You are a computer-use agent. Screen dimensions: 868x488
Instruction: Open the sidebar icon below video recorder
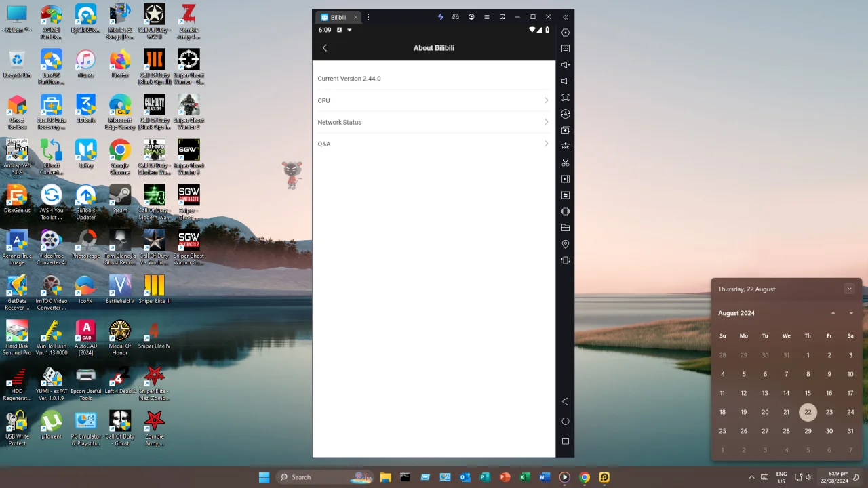566,195
